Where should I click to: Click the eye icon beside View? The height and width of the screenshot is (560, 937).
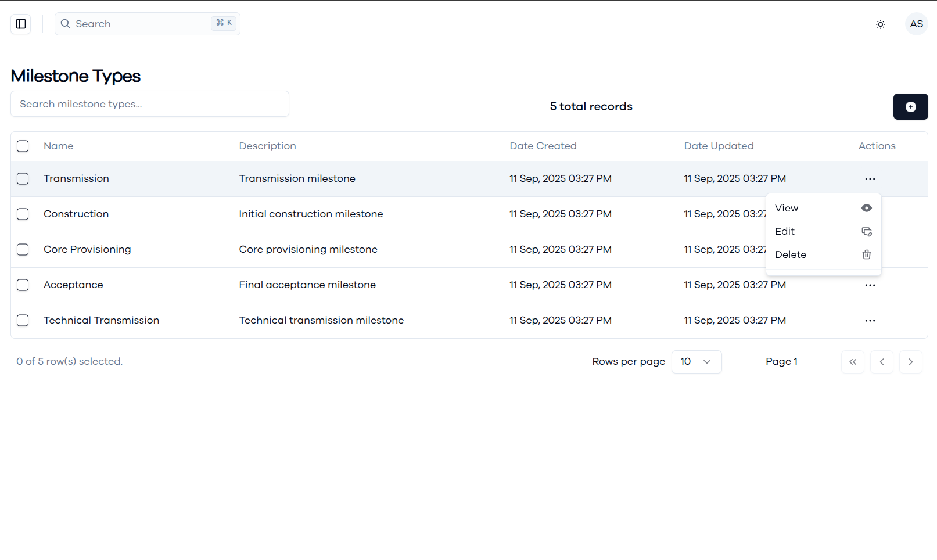[866, 208]
